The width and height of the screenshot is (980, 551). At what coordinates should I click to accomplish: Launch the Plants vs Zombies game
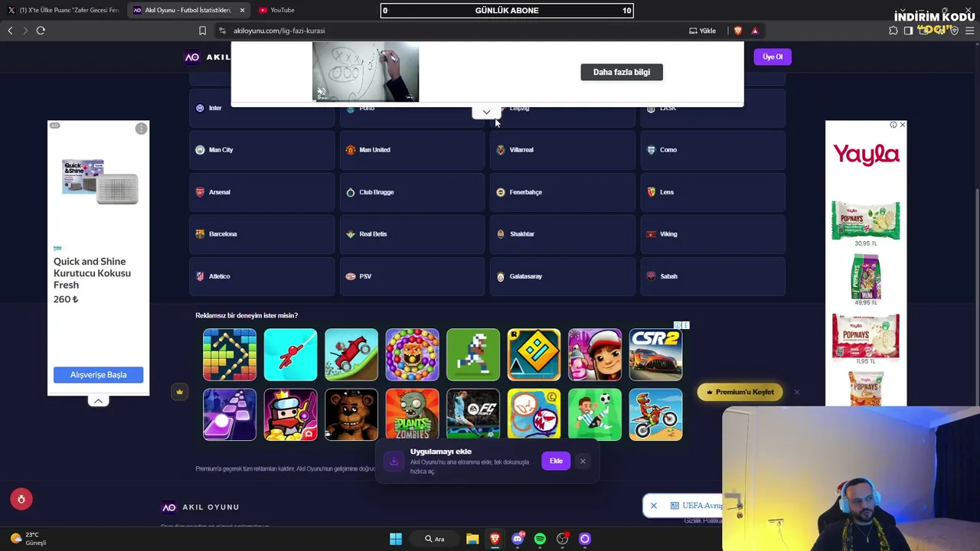pos(412,415)
